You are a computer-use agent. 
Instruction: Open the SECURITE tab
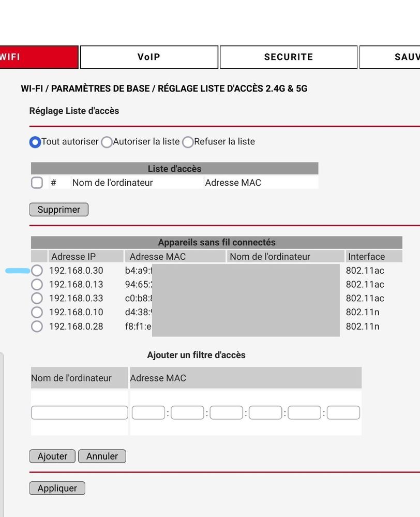point(288,57)
